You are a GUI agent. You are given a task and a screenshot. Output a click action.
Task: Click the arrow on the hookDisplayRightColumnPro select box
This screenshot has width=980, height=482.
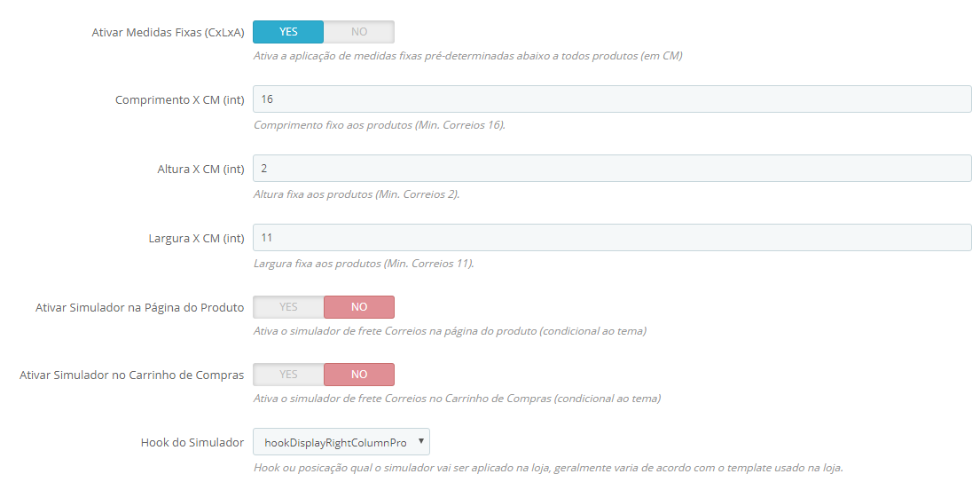[x=422, y=441]
